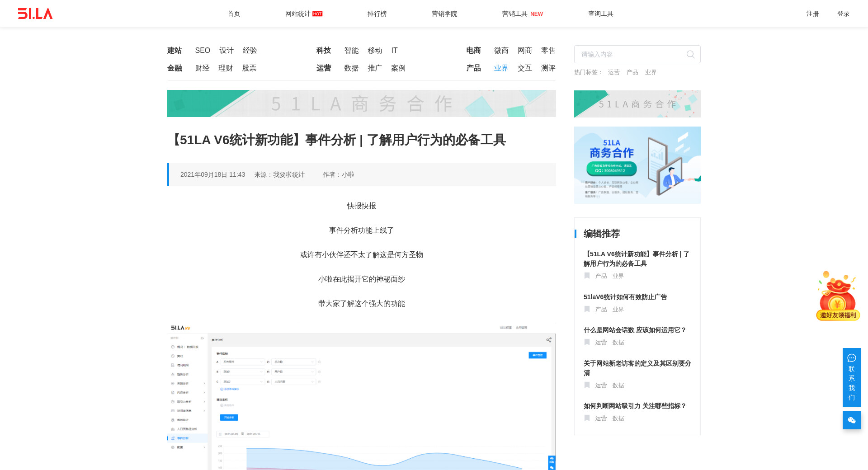Go to the 排行榜 nav item
Screen dimensions: 868x470
tap(377, 14)
